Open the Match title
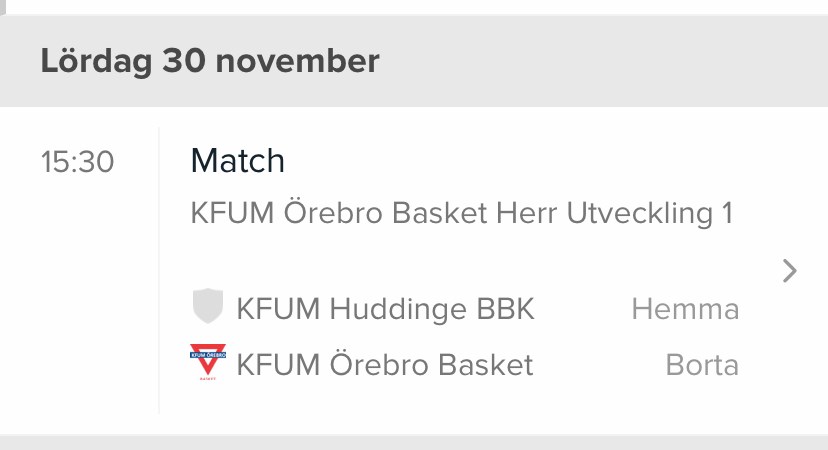The height and width of the screenshot is (450, 828). pos(237,160)
